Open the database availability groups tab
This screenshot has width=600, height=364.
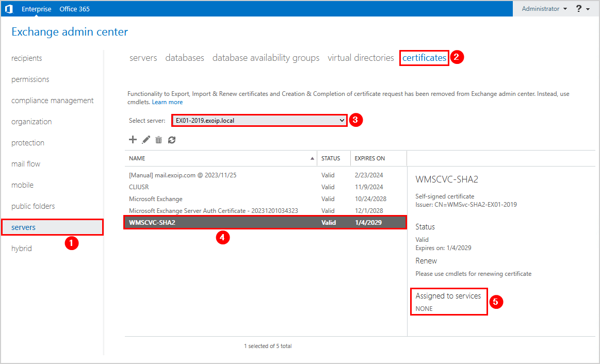[x=266, y=58]
